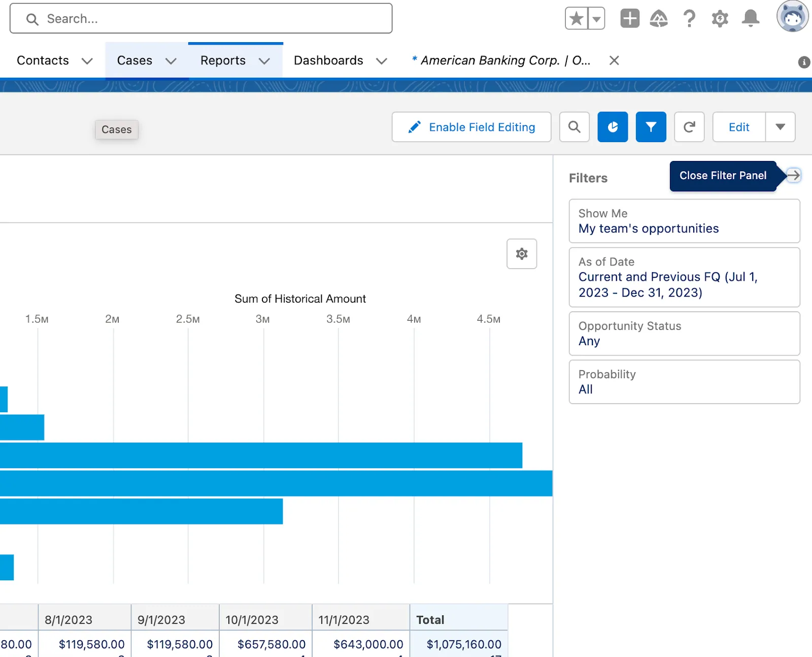Image resolution: width=812 pixels, height=657 pixels.
Task: Click Enable Field Editing button
Action: pos(471,127)
